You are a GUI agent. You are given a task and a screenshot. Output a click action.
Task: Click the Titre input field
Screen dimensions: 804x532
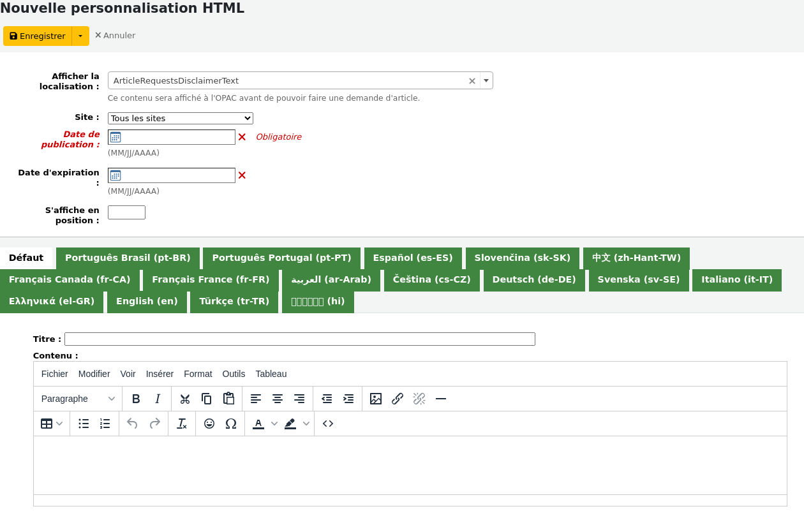pyautogui.click(x=299, y=339)
